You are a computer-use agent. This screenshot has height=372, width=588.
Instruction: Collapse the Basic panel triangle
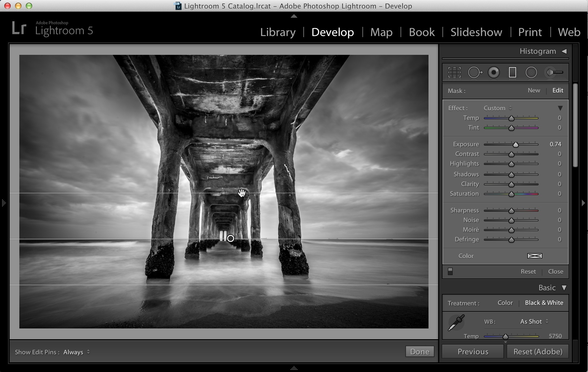[x=564, y=288]
